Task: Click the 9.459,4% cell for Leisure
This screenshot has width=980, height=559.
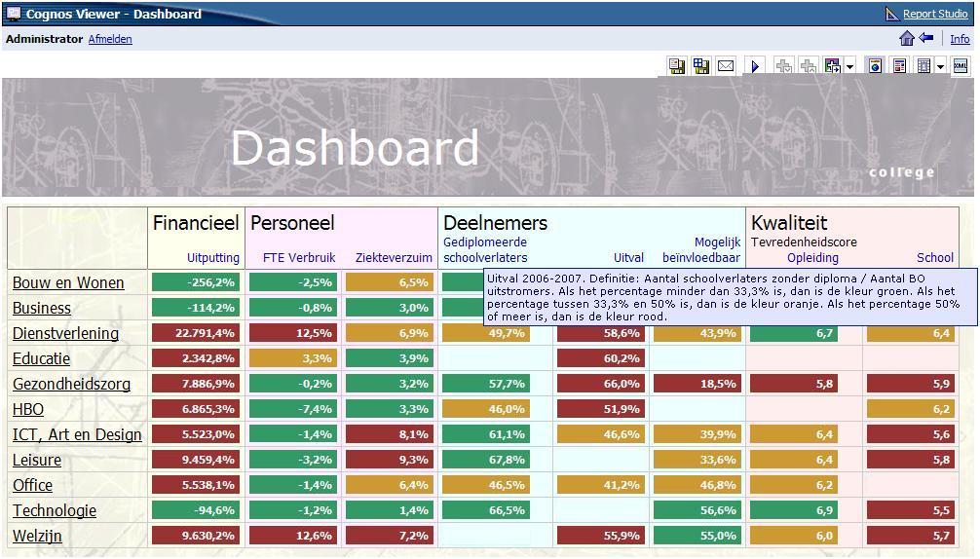Action: click(196, 460)
